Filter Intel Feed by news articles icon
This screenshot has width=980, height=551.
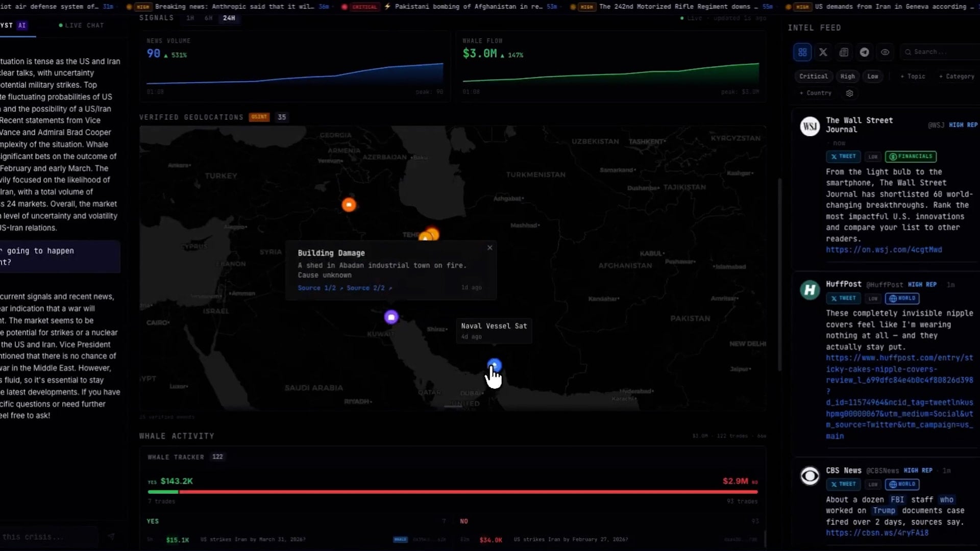coord(844,52)
